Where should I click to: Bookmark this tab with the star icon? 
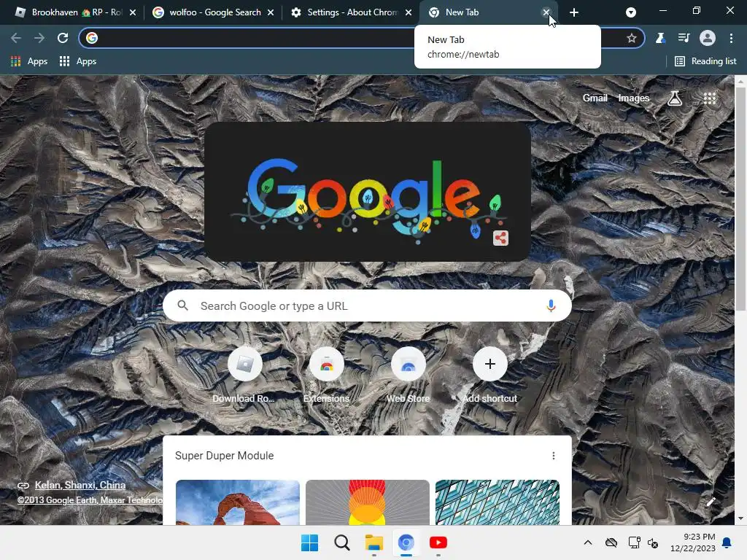click(x=632, y=38)
